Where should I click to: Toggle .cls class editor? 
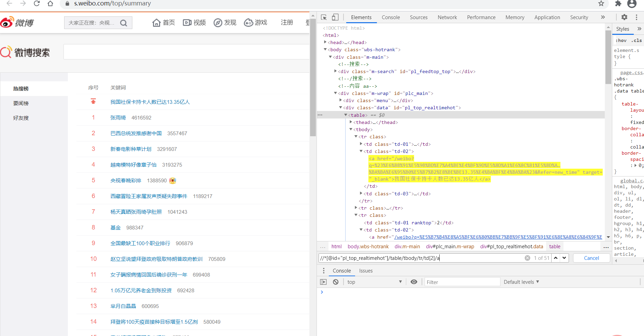[x=636, y=40]
